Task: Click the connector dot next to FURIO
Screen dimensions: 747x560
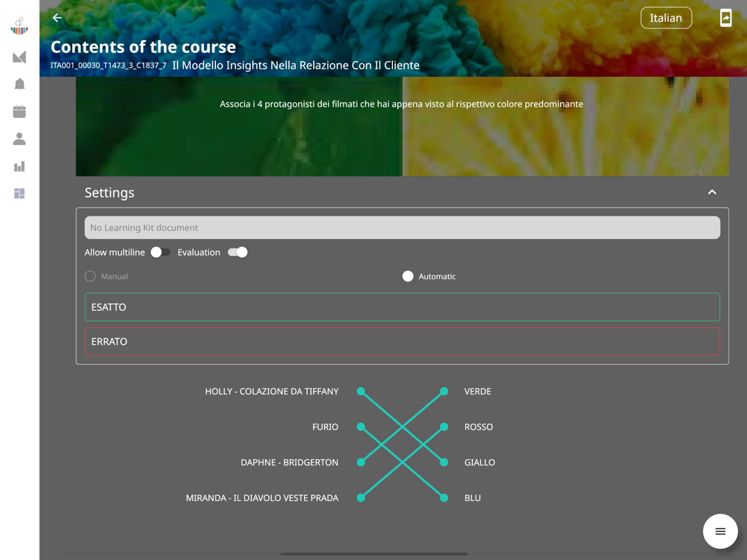Action: point(361,426)
